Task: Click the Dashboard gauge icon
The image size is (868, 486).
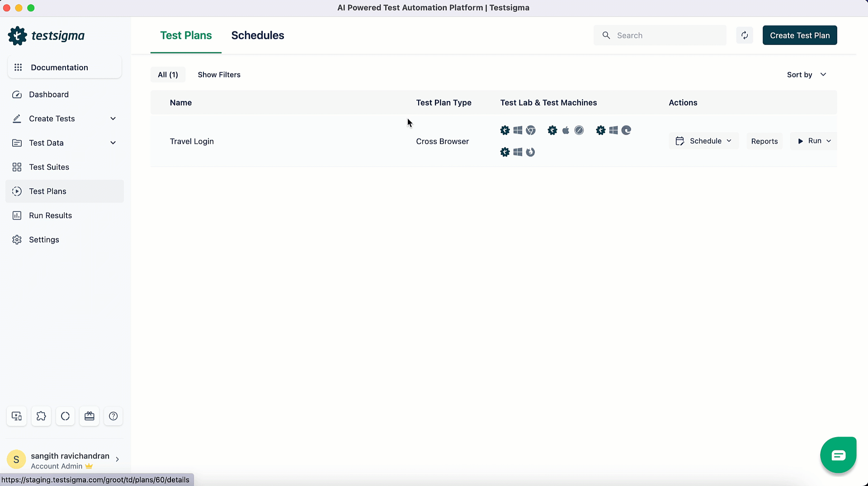Action: coord(17,95)
